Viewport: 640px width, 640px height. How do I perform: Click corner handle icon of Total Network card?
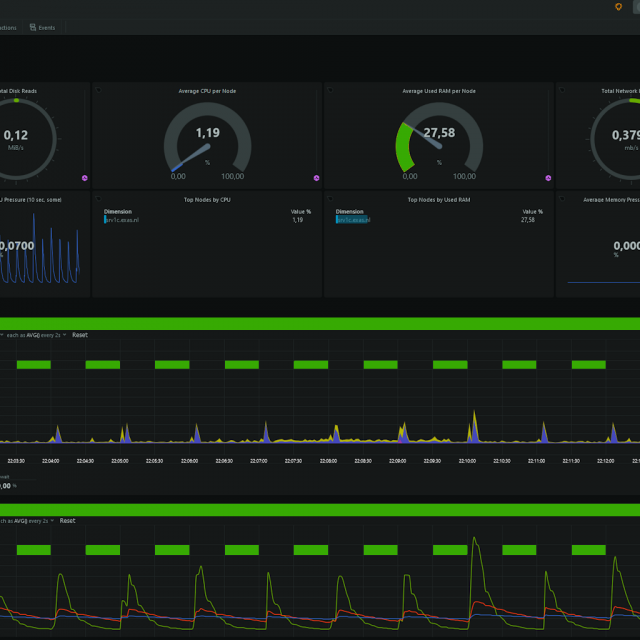tap(562, 90)
